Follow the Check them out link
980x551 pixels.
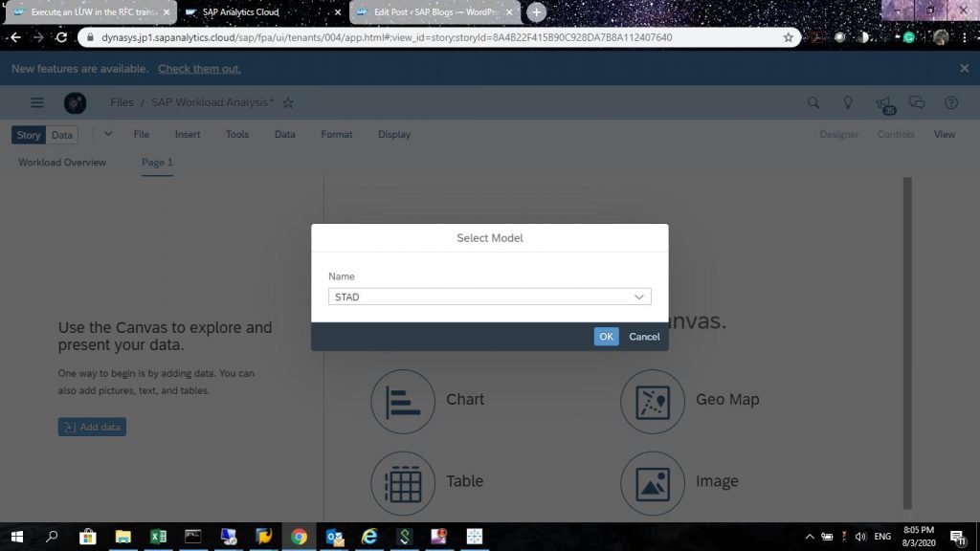(199, 69)
